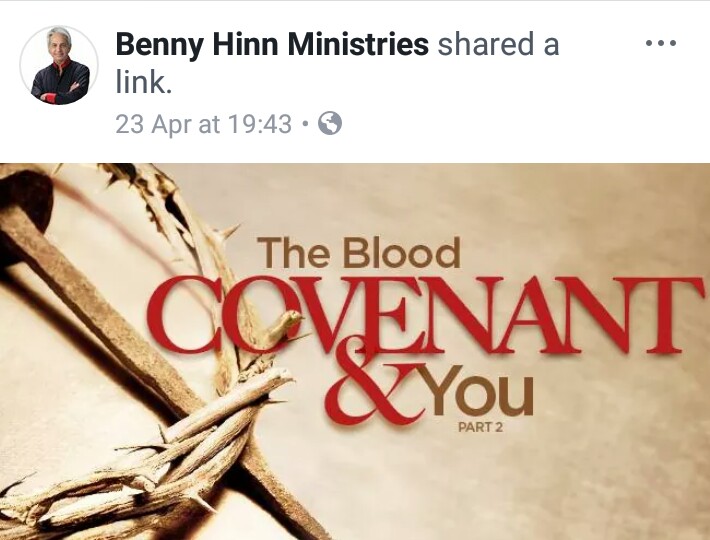The width and height of the screenshot is (710, 540).
Task: Click the "PART 2" label in the preview
Action: (480, 427)
